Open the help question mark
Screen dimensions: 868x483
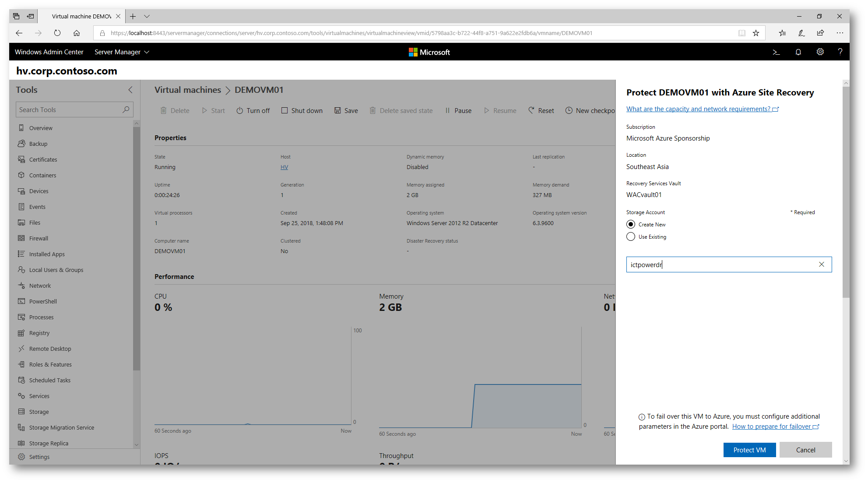(x=840, y=52)
